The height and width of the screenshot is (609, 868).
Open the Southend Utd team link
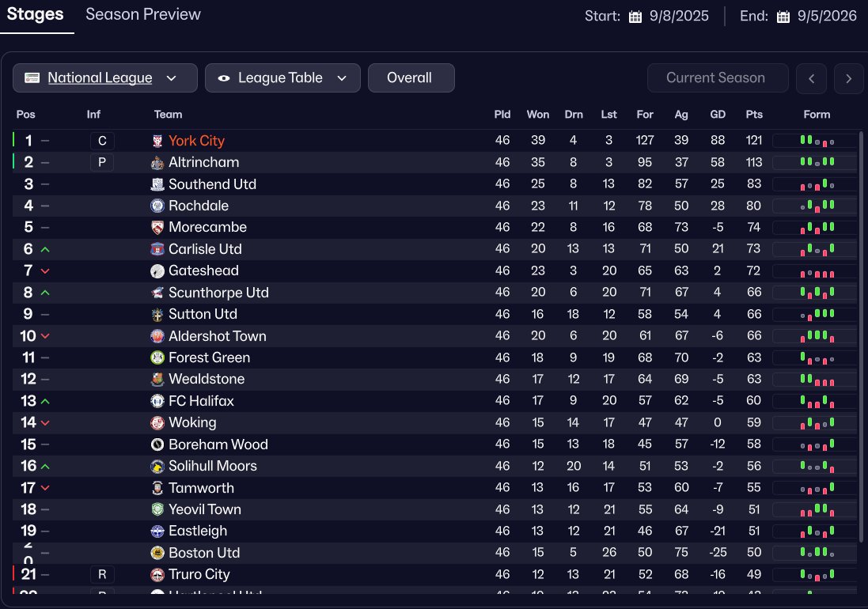pos(212,184)
